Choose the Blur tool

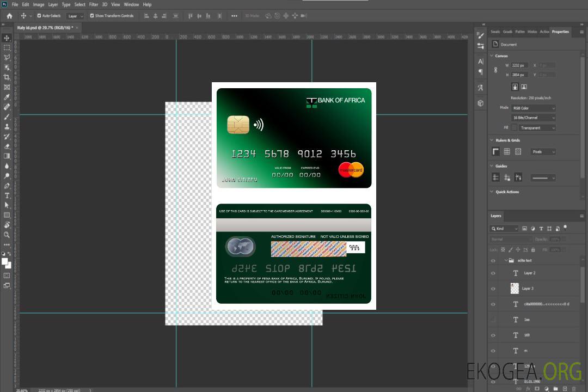(x=7, y=166)
